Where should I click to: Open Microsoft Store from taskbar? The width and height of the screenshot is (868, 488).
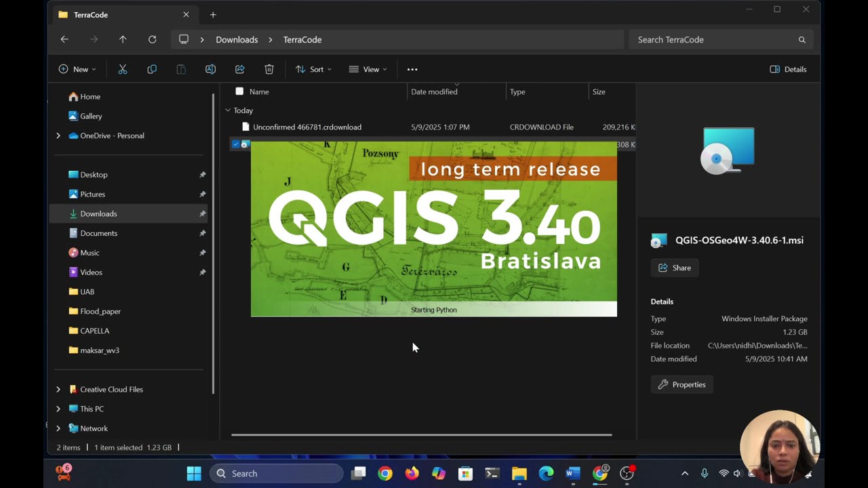pos(465,473)
